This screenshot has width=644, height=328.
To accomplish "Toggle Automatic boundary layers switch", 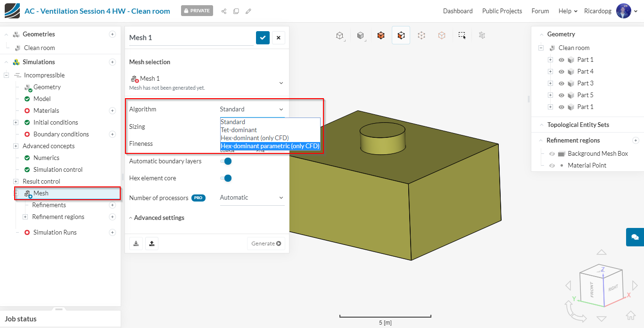I will 226,161.
